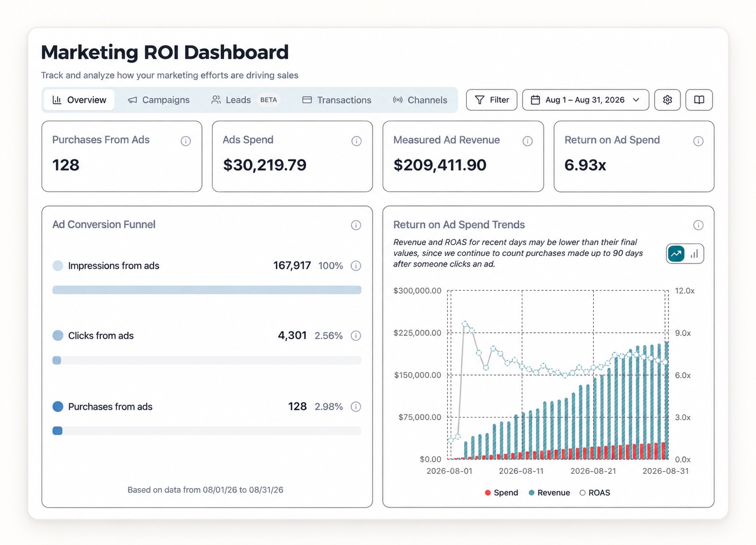Show info for Measured Ad Revenue card
This screenshot has width=756, height=545.
point(528,141)
